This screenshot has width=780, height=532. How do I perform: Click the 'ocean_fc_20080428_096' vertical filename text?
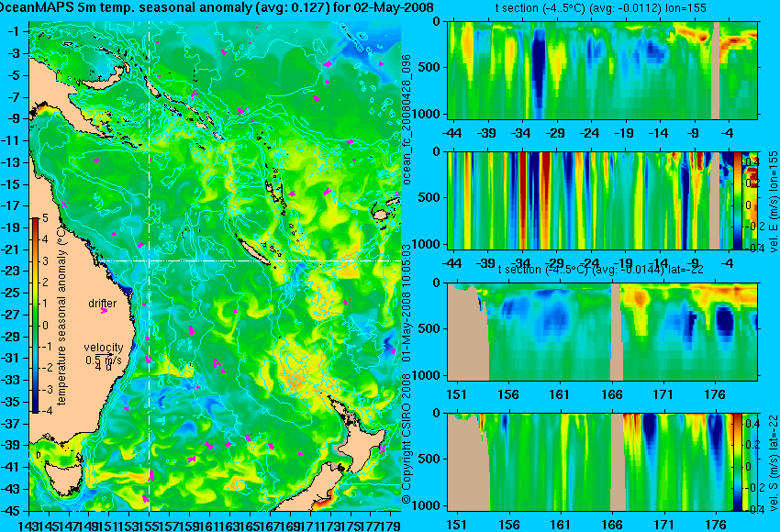click(407, 119)
